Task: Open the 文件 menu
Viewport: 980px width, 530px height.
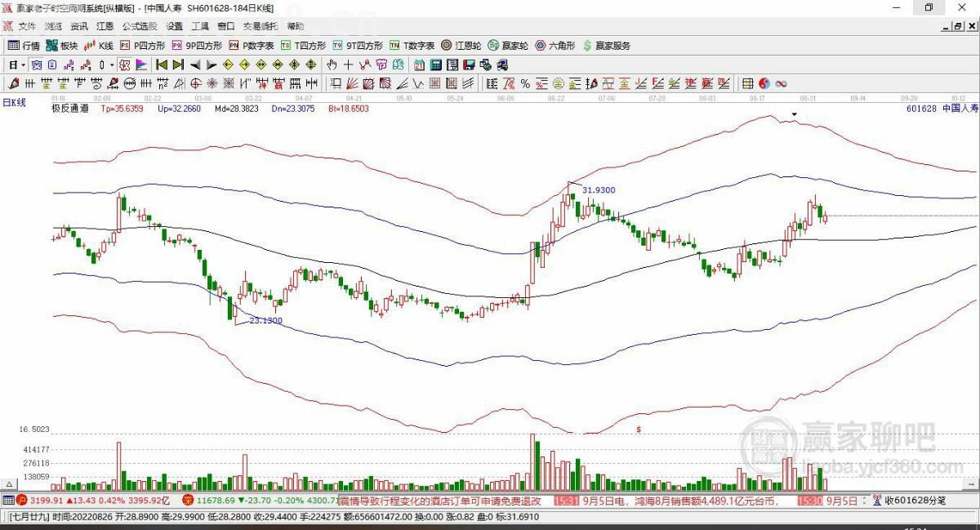Action: [x=27, y=26]
